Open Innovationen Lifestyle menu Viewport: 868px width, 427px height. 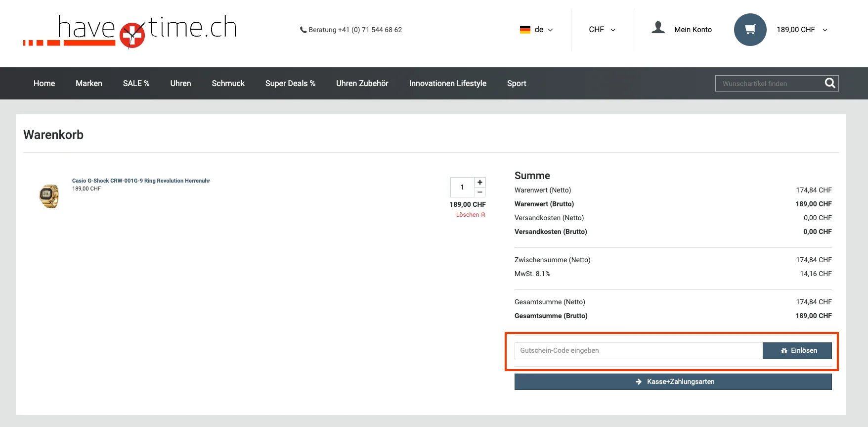(448, 83)
